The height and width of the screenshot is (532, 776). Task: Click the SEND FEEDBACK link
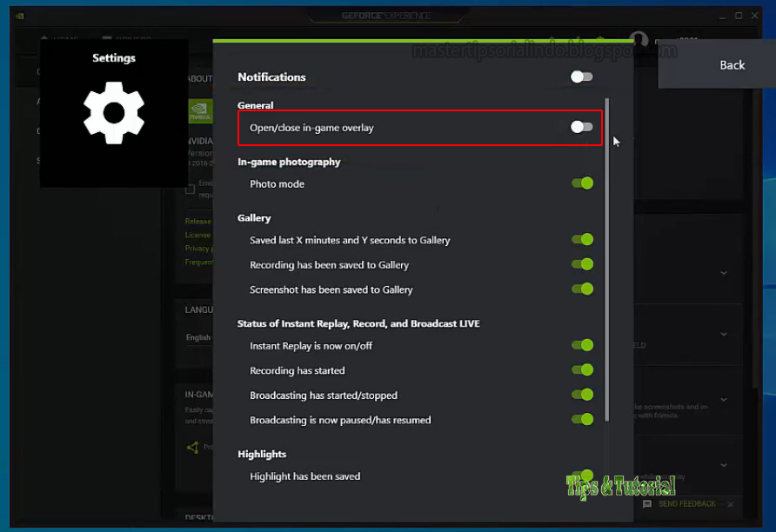(x=687, y=504)
